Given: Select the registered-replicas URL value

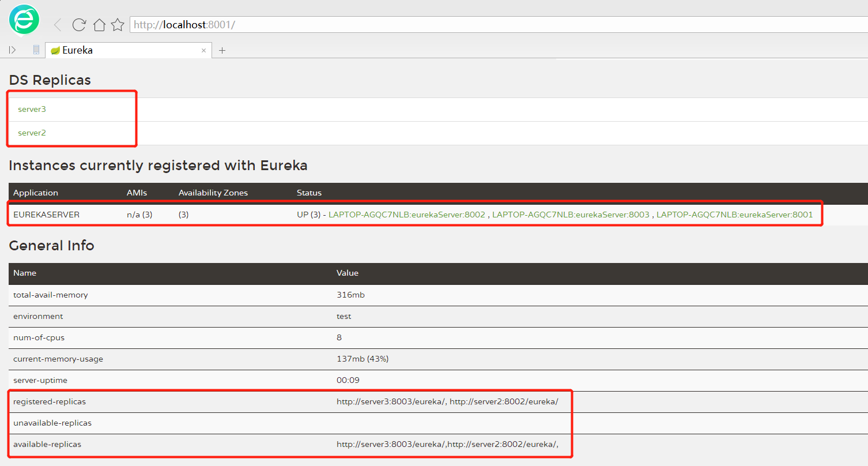Looking at the screenshot, I should 447,401.
